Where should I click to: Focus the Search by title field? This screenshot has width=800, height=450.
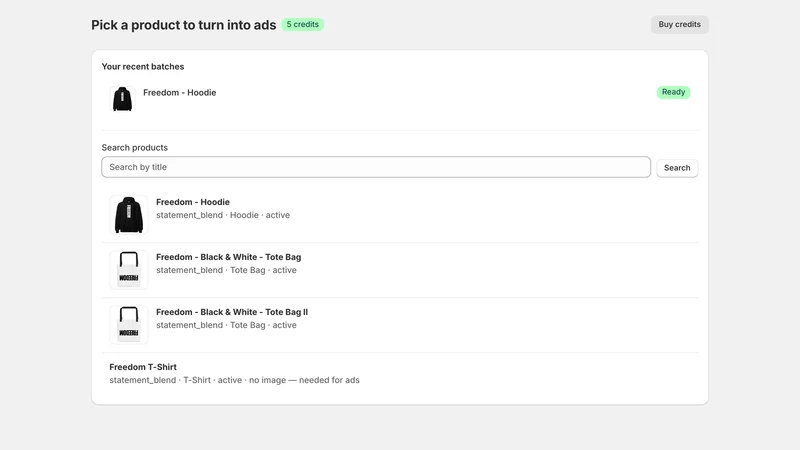tap(376, 167)
